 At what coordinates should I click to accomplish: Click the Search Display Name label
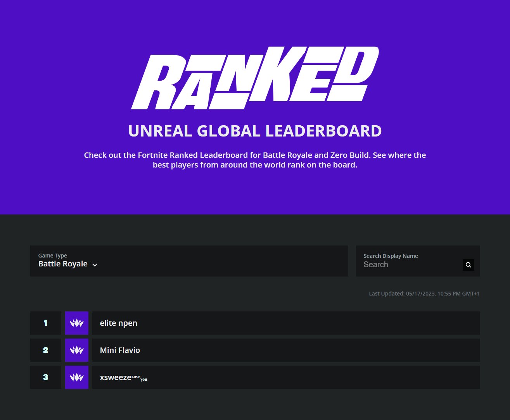pos(391,256)
